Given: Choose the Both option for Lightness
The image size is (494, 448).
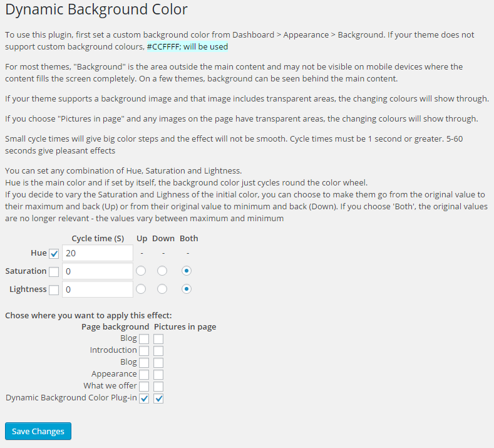Looking at the screenshot, I should point(187,289).
